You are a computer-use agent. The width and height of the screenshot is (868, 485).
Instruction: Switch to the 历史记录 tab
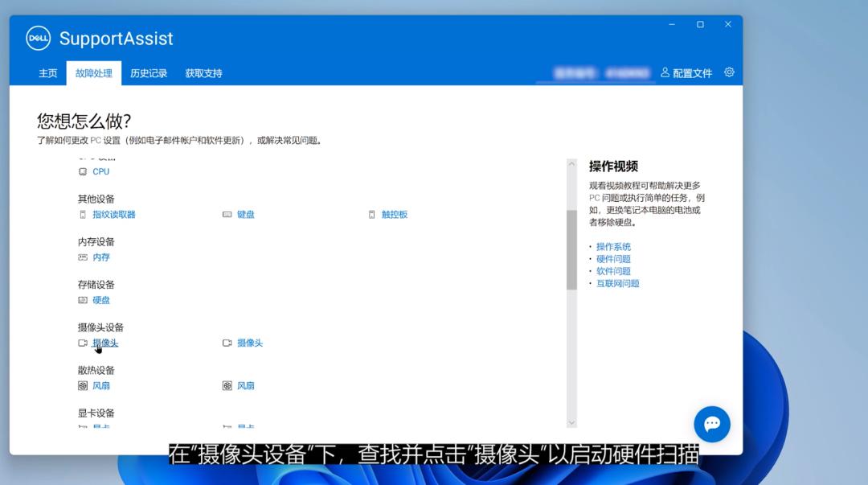[x=149, y=72]
